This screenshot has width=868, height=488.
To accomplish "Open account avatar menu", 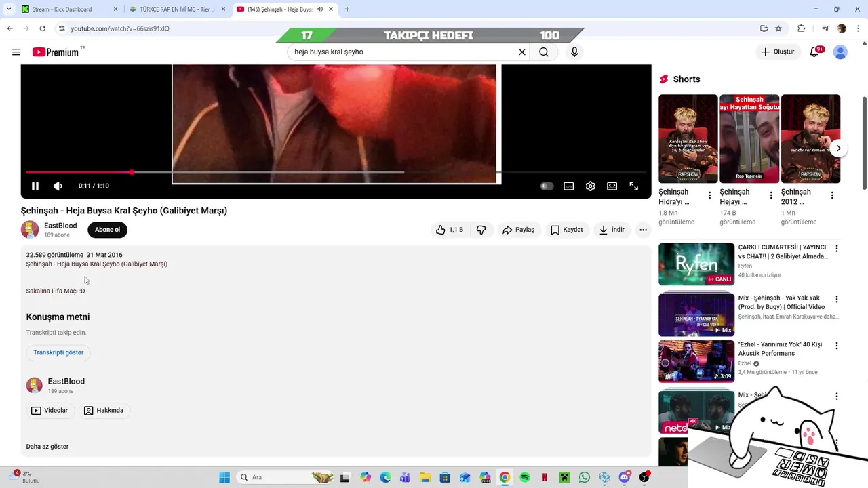I will [x=840, y=52].
